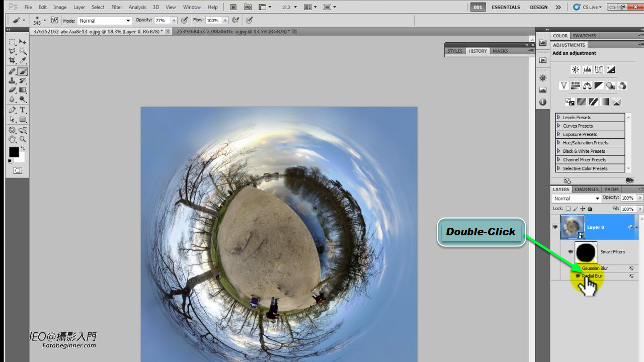Toggle lock all

[590, 209]
